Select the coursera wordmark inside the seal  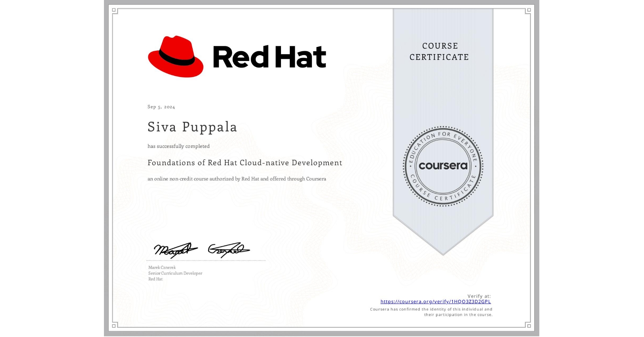[443, 166]
